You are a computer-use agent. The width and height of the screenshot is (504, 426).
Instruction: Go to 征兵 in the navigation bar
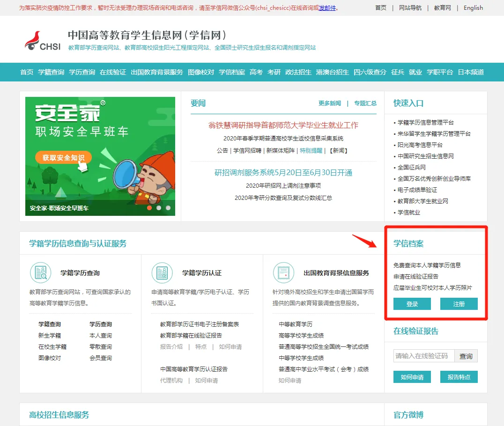398,72
